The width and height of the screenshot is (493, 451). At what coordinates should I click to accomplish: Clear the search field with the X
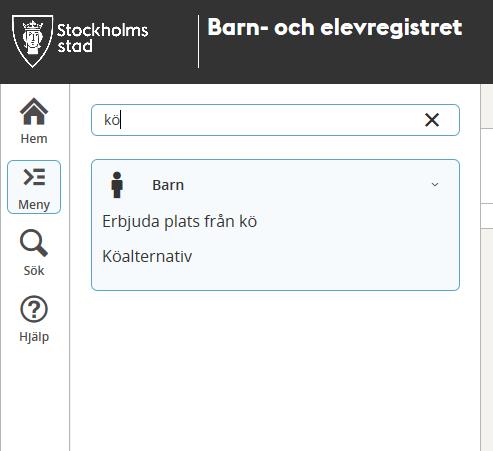point(432,120)
